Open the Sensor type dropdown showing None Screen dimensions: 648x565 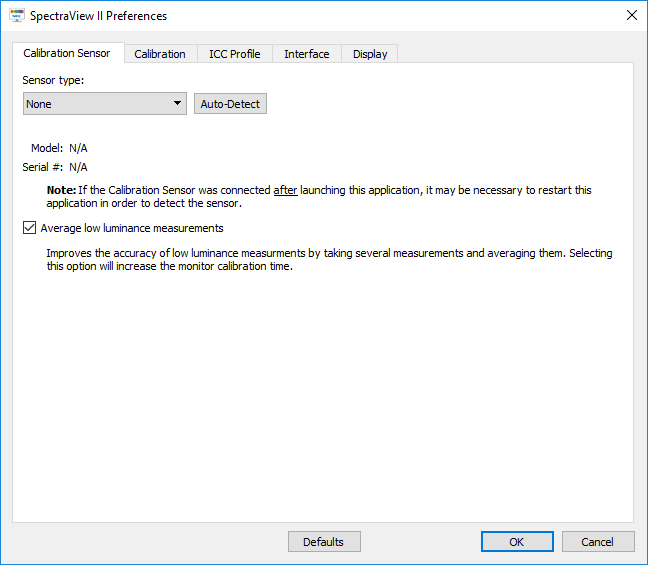click(x=105, y=103)
